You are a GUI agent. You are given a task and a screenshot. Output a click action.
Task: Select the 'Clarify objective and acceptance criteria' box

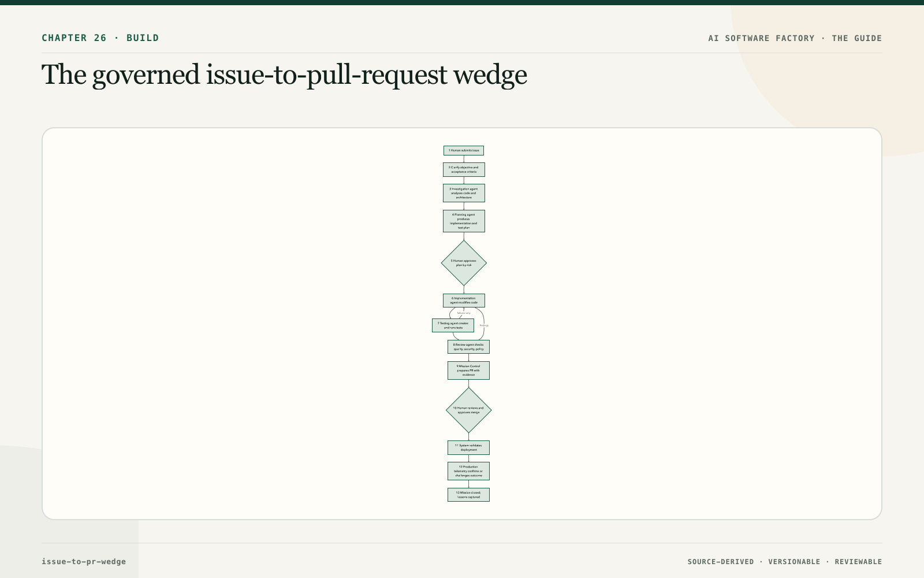click(464, 169)
